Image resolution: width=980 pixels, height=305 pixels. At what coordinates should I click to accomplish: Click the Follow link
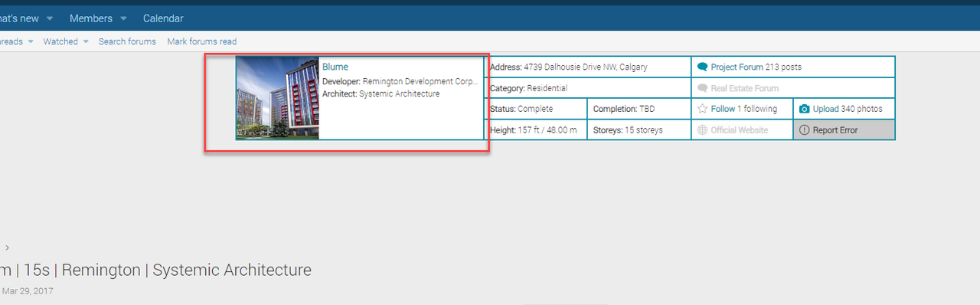point(723,109)
